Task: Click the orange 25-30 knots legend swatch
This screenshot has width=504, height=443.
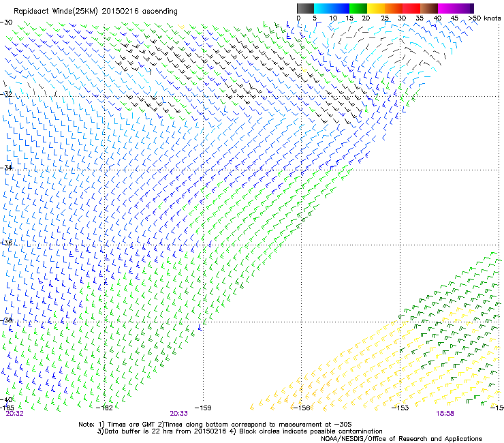Action: (x=394, y=8)
